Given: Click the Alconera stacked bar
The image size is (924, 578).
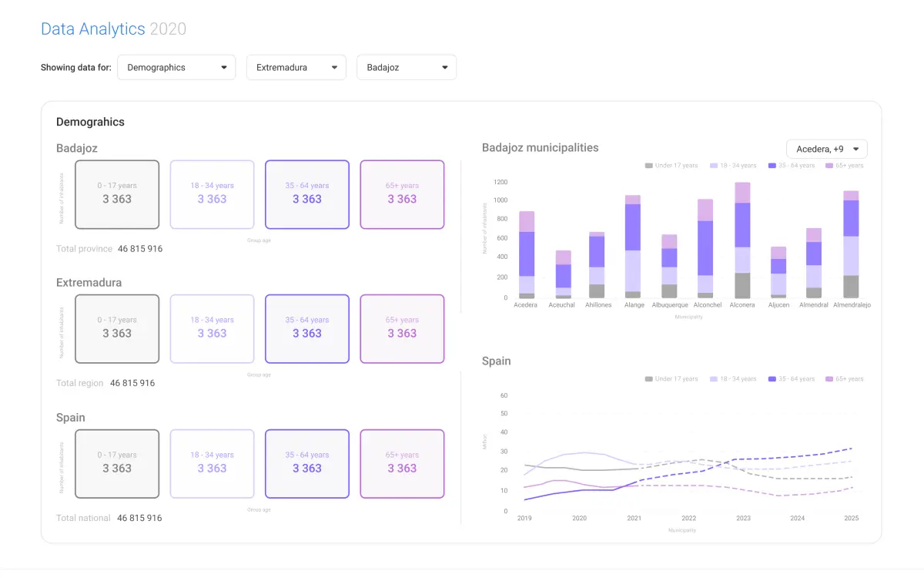Looking at the screenshot, I should coord(742,240).
